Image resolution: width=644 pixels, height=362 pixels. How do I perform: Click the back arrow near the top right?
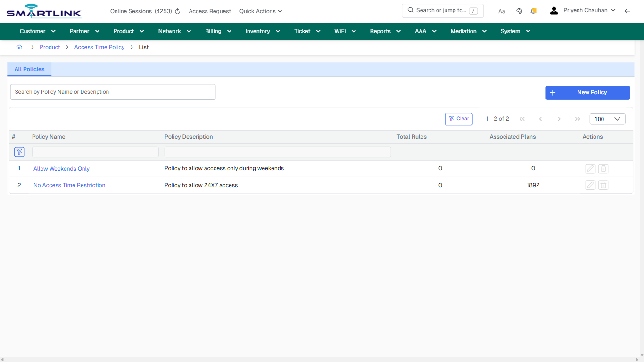[x=627, y=10]
